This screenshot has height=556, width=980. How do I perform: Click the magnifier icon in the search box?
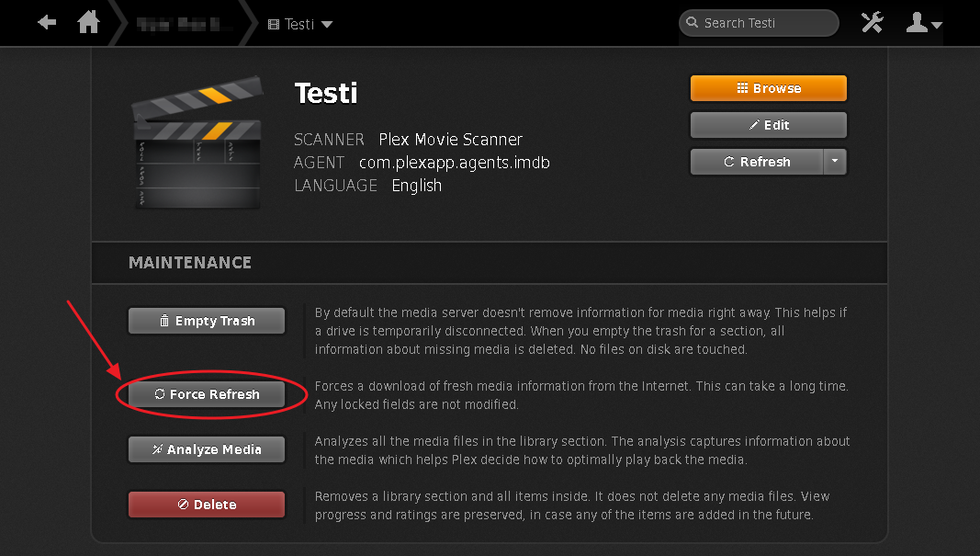pyautogui.click(x=693, y=22)
